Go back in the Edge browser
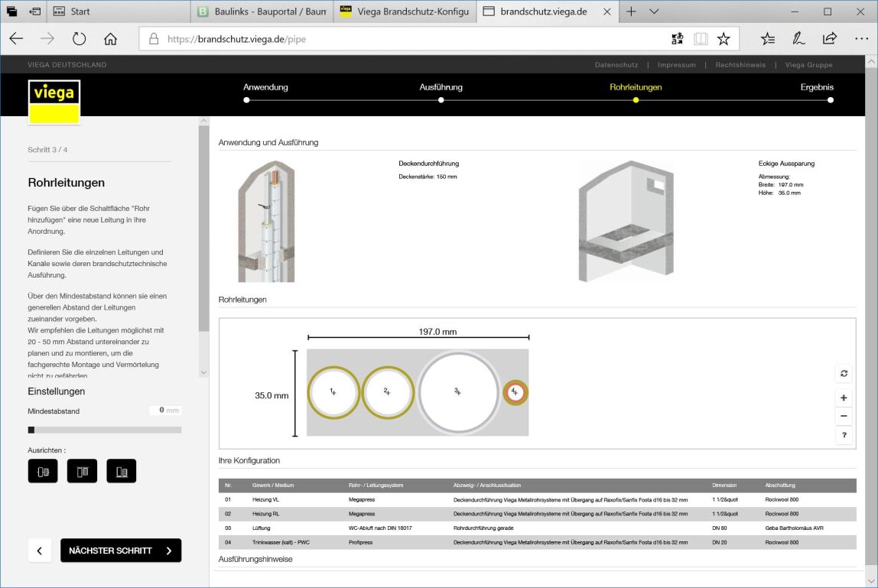 pos(16,39)
